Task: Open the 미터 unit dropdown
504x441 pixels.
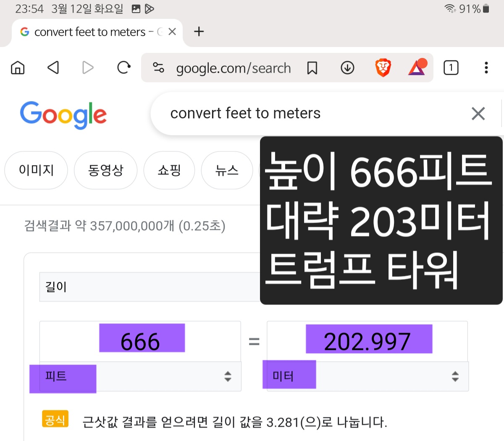Action: click(367, 376)
